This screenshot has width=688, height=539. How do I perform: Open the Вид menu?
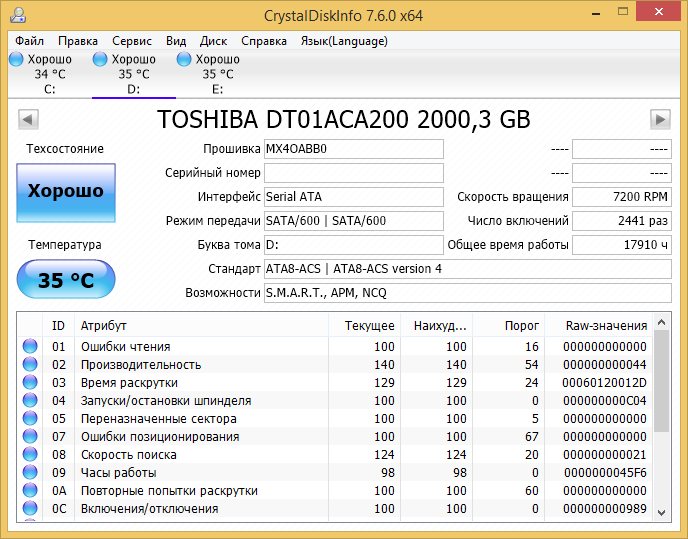(176, 41)
